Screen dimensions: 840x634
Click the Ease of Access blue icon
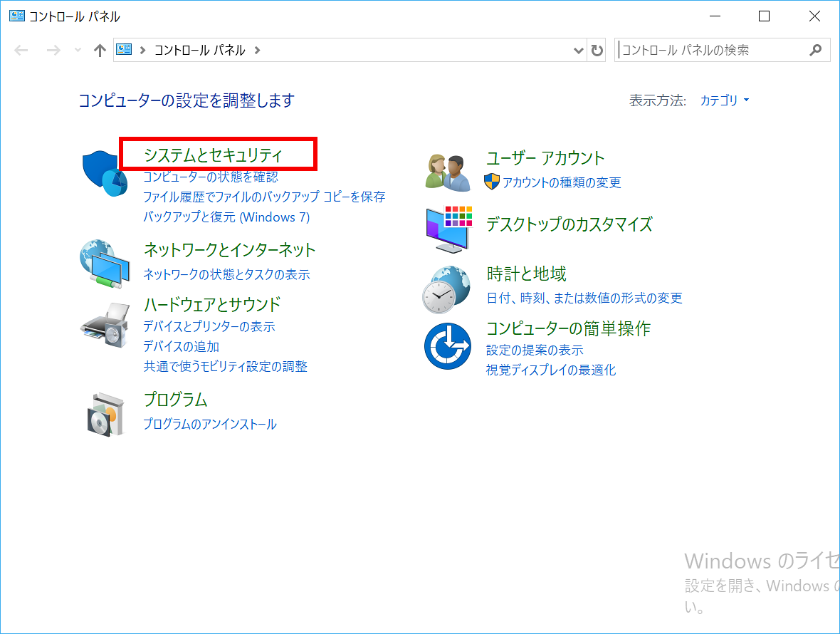coord(448,345)
